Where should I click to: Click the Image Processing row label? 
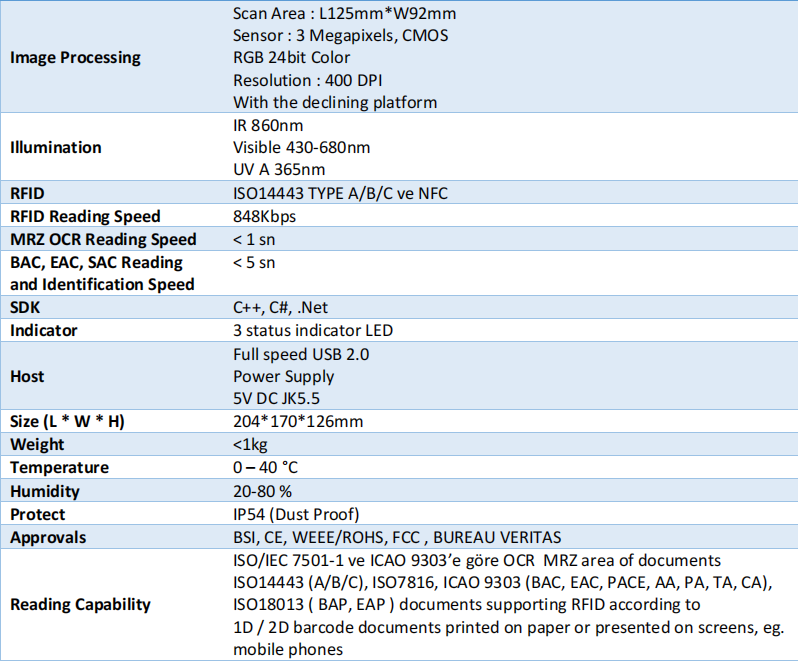(75, 58)
